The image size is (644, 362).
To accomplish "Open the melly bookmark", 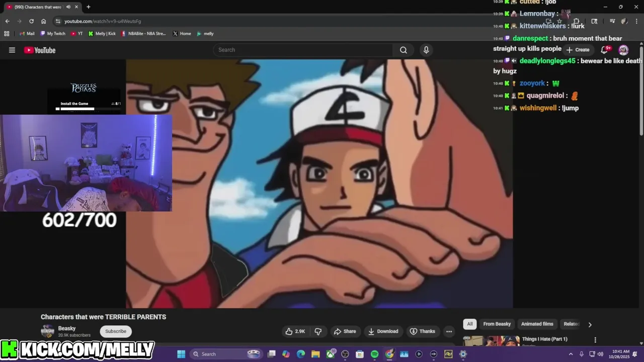I will 205,34.
